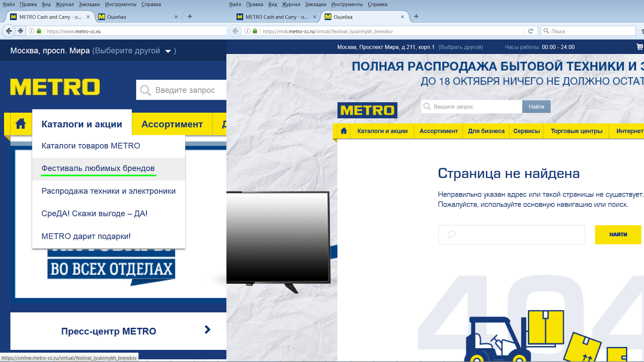The width and height of the screenshot is (644, 362).
Task: Open Пресс-центр METRO link
Action: pyautogui.click(x=109, y=331)
